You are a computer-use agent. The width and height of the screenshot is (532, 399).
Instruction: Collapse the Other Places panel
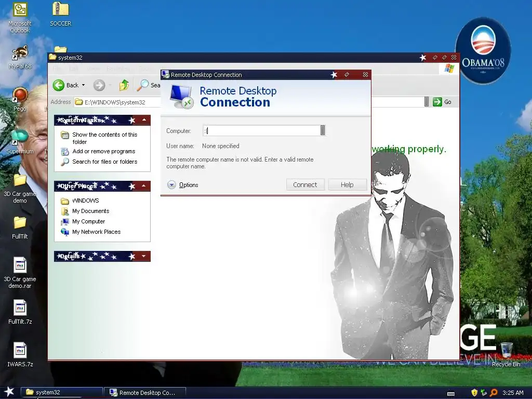click(144, 185)
